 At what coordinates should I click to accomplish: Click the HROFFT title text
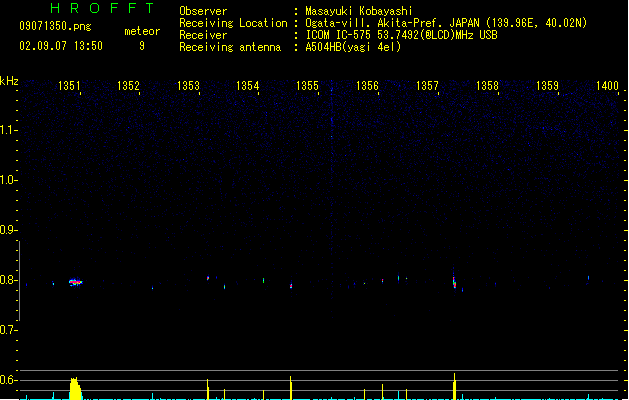click(x=102, y=8)
